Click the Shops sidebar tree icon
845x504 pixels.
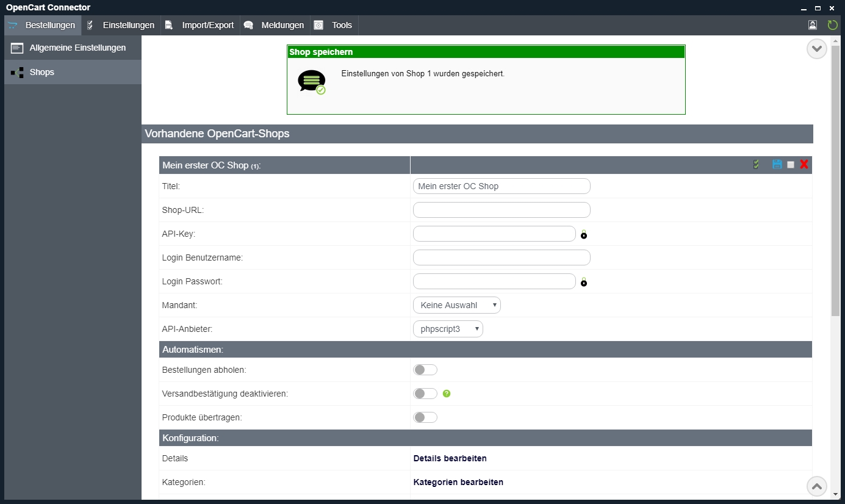click(x=17, y=73)
